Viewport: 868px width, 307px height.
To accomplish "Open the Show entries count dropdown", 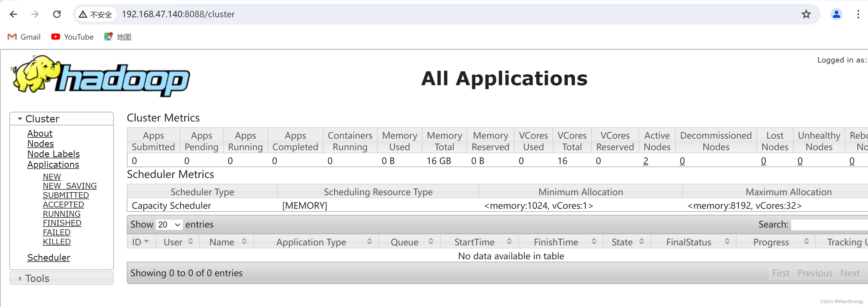I will (x=169, y=225).
